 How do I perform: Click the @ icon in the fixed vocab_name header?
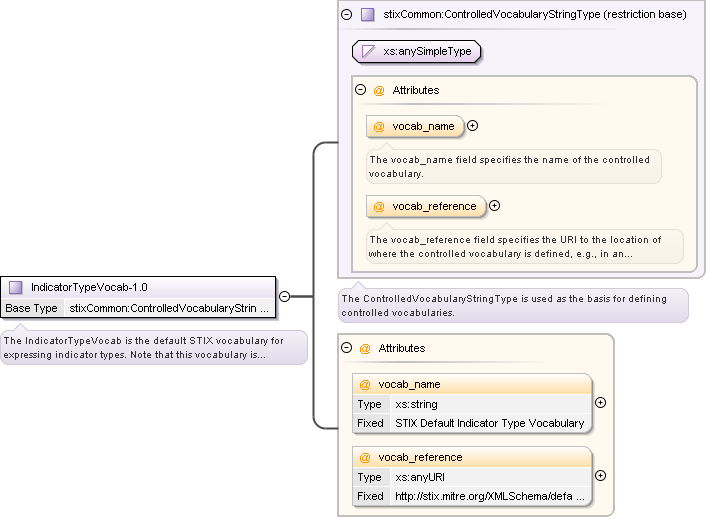(365, 384)
